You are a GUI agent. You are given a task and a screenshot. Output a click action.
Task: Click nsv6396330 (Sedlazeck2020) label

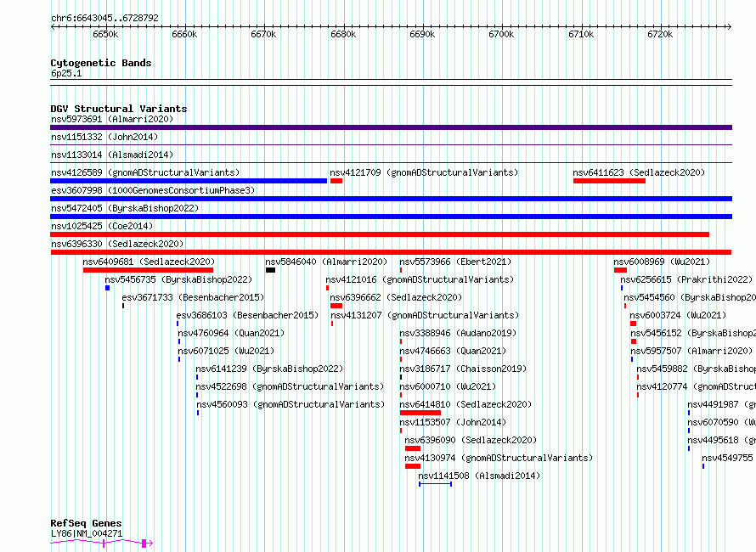click(117, 244)
